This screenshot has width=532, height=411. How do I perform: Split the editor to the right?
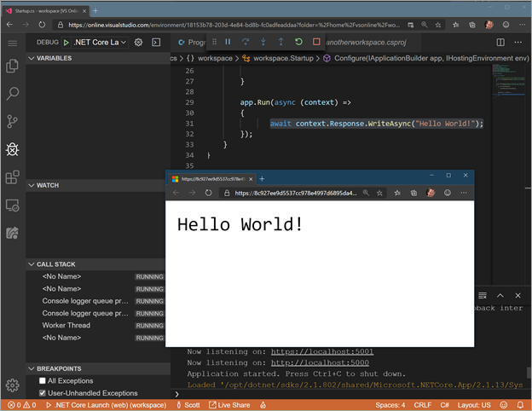pyautogui.click(x=500, y=42)
